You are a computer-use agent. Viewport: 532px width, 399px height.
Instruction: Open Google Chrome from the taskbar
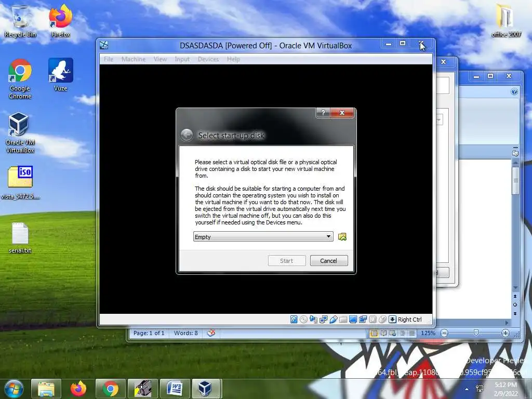point(111,389)
